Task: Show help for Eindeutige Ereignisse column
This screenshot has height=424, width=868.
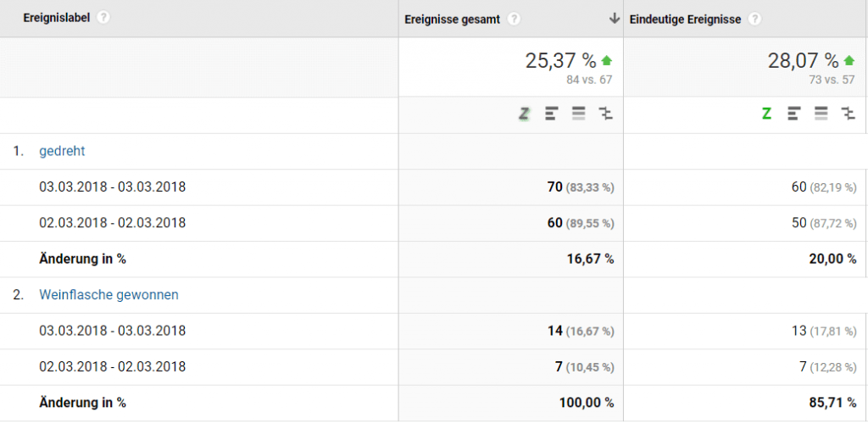Action: pos(754,20)
